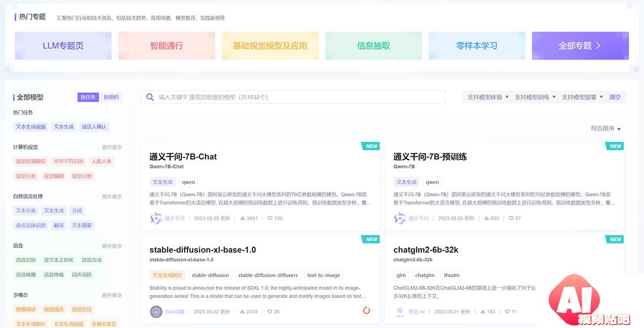
Task: Click the heart icon showing 28
Action: (x=270, y=311)
